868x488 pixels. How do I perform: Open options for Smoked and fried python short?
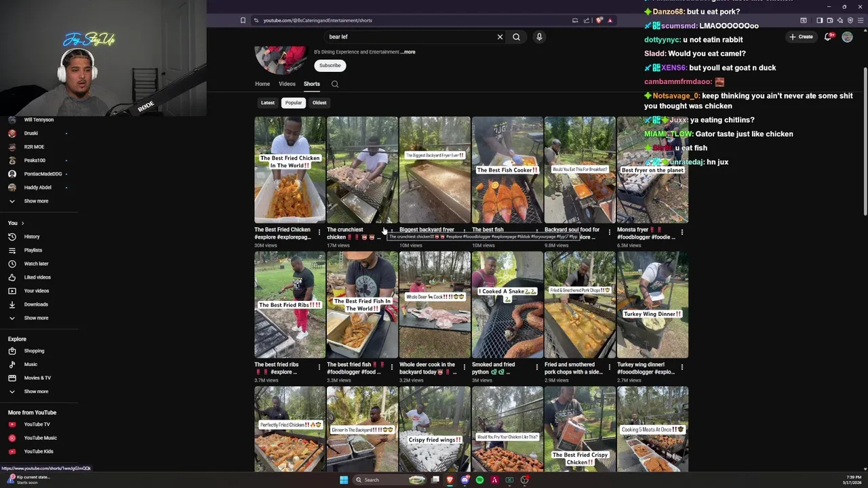[536, 367]
